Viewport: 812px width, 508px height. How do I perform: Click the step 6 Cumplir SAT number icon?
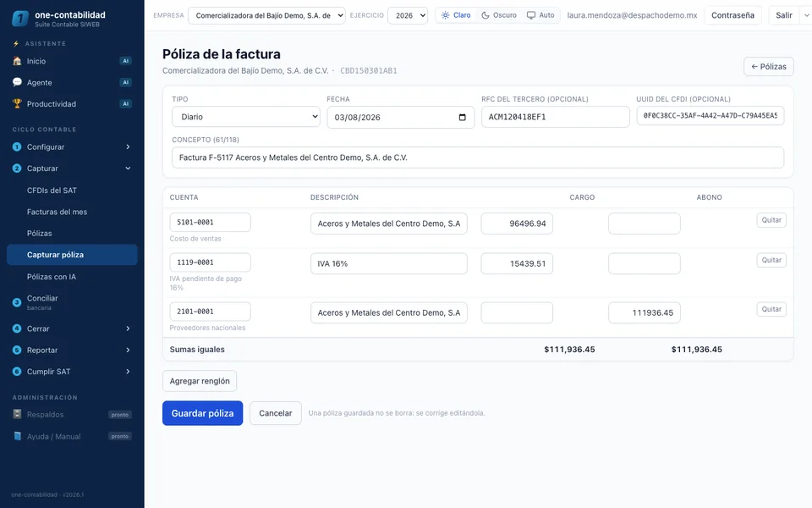17,371
